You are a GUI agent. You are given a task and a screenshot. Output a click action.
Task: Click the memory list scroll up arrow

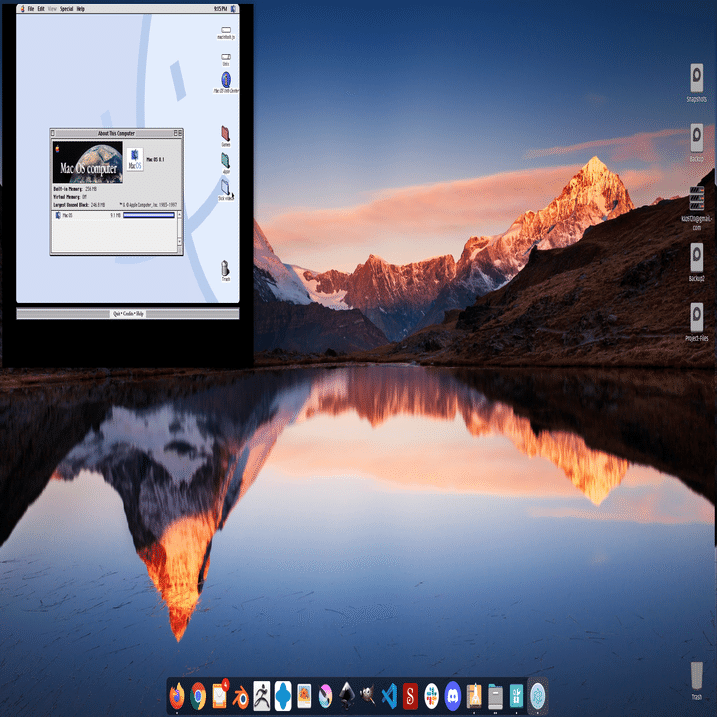(x=179, y=214)
